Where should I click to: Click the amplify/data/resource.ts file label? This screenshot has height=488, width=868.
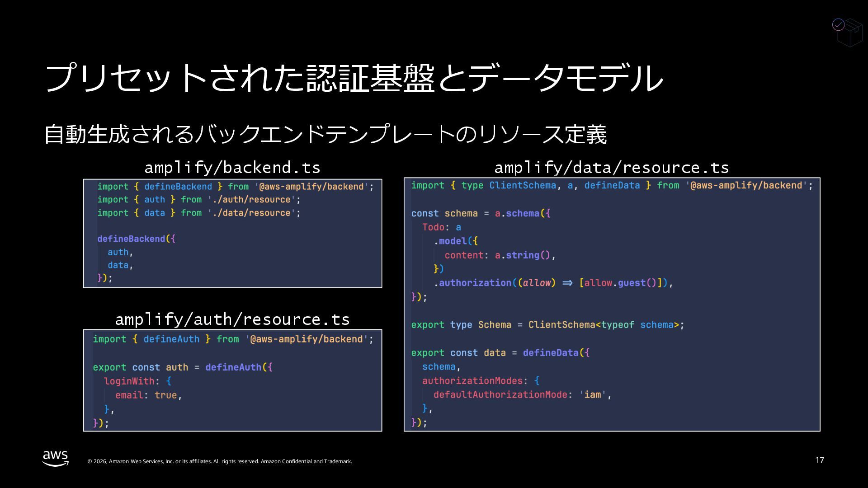(x=612, y=168)
